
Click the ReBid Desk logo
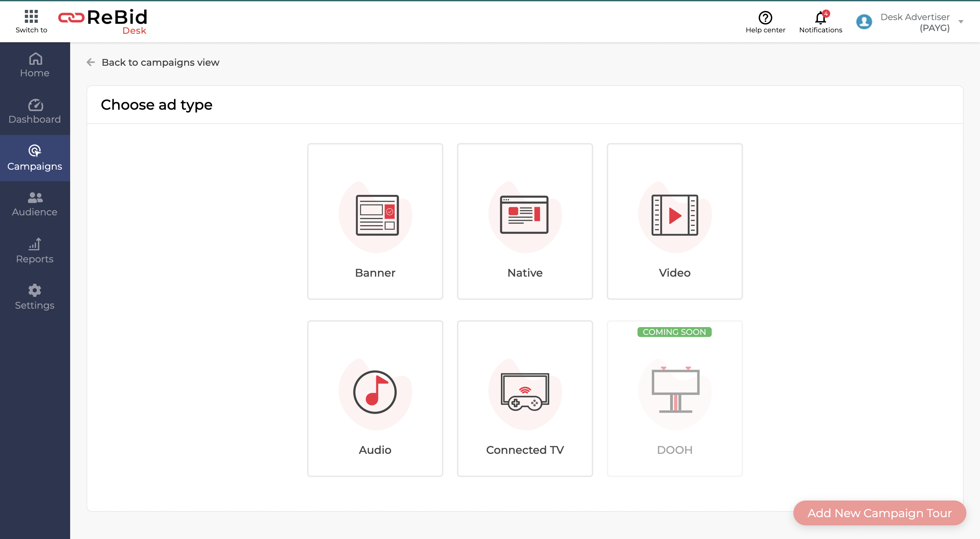[x=103, y=21]
